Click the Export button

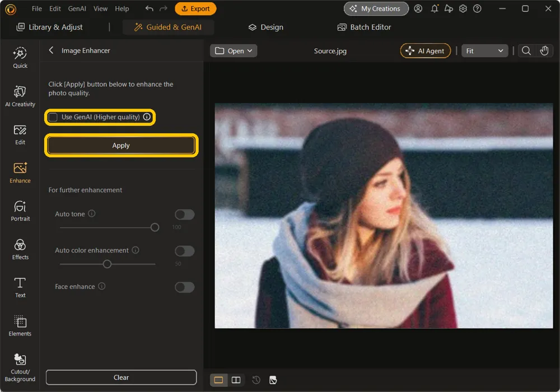click(x=195, y=8)
